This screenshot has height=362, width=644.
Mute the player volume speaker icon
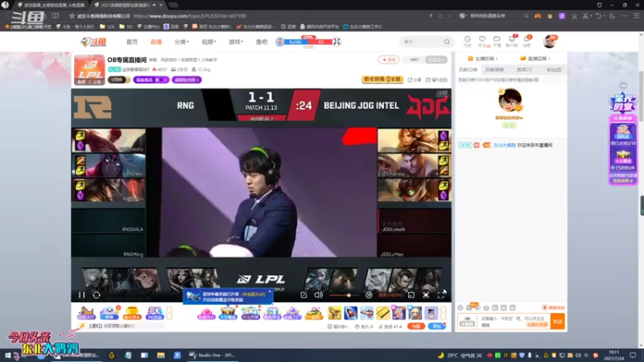318,294
